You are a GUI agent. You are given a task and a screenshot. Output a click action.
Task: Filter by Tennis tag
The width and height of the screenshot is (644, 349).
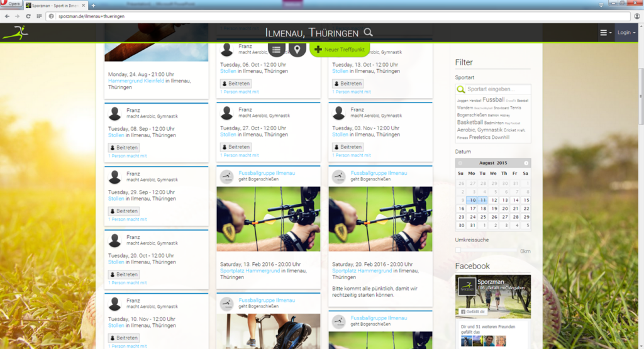pyautogui.click(x=516, y=108)
